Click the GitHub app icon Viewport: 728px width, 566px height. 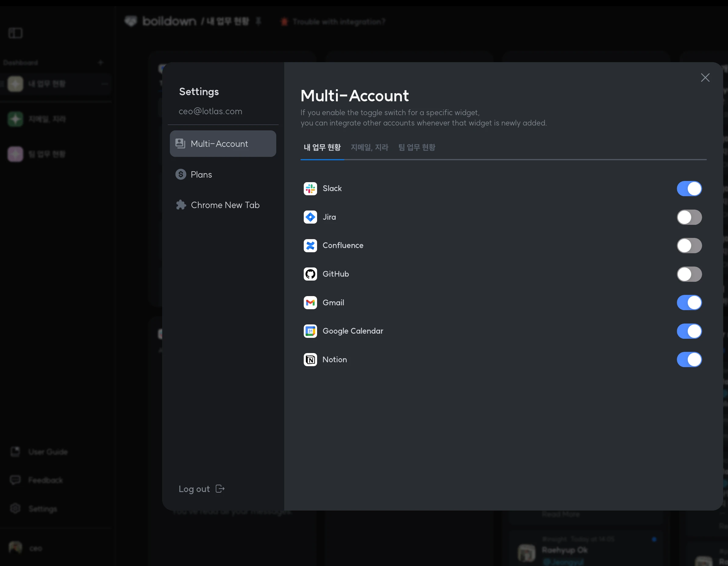(310, 274)
